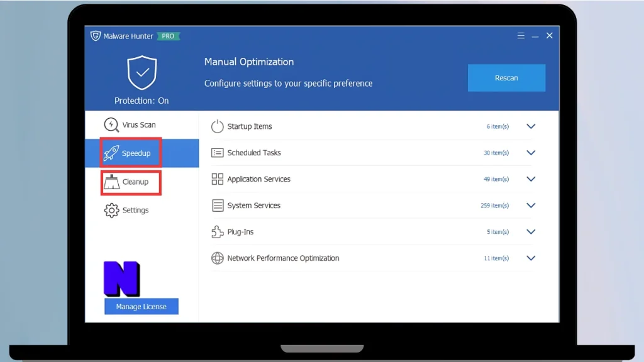Click the large Protection shield checkmark icon
Viewport: 644px width, 362px height.
142,73
